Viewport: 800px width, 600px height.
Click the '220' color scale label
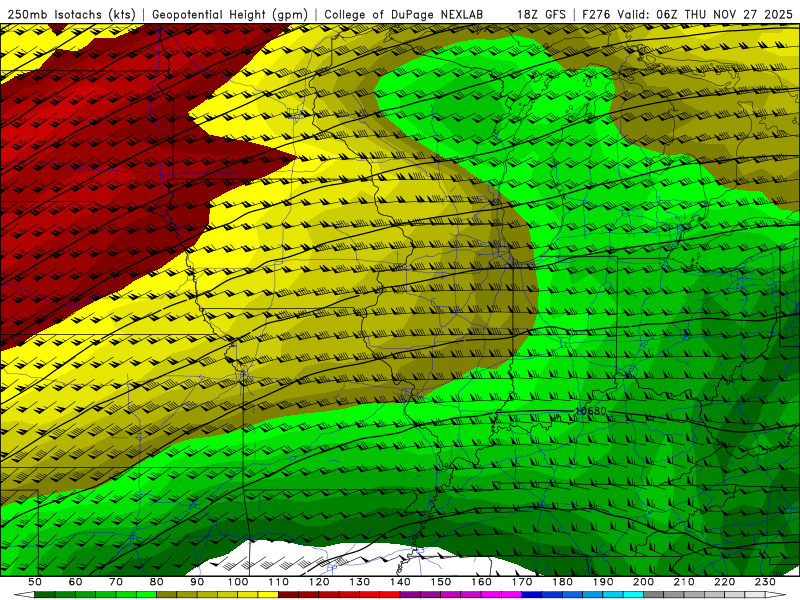click(724, 582)
